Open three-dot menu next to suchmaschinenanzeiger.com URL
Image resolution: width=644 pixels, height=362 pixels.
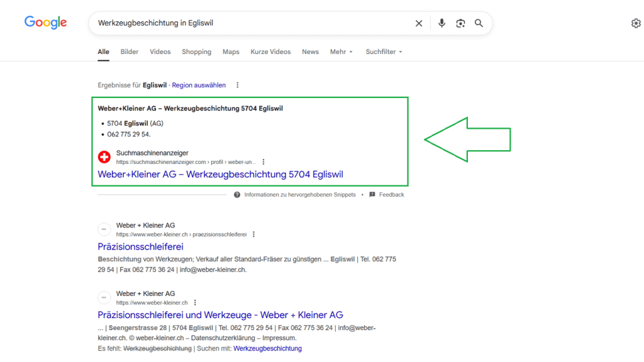(264, 162)
